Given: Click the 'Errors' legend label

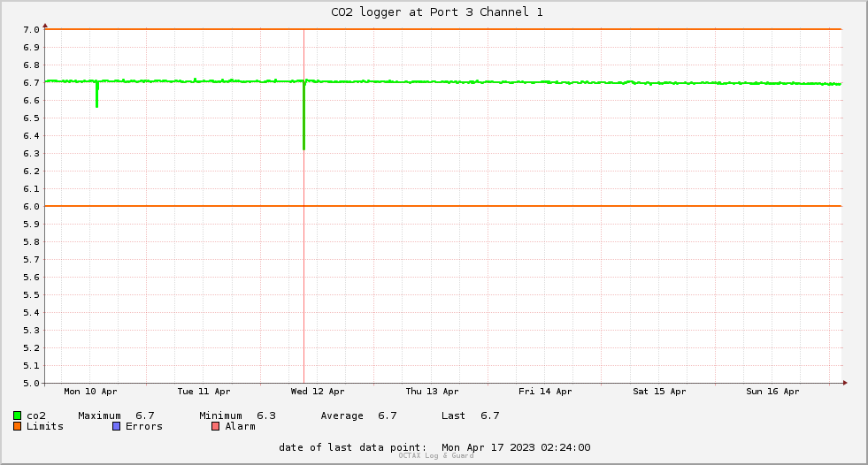Looking at the screenshot, I should [144, 426].
